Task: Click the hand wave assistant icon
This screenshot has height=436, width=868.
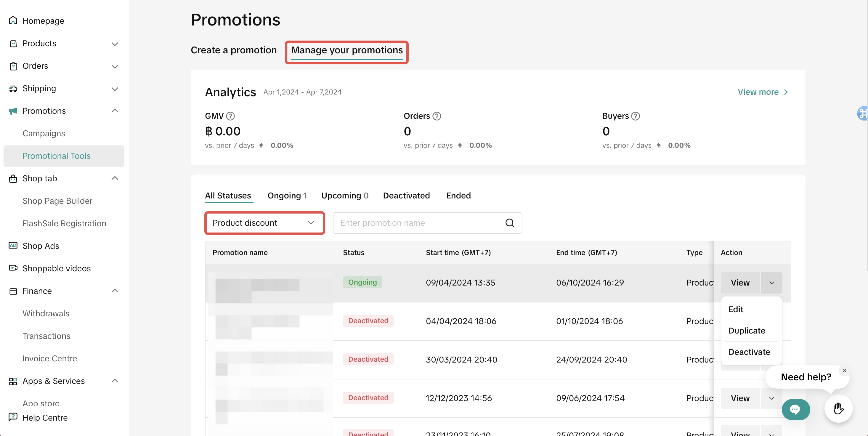Action: click(838, 409)
